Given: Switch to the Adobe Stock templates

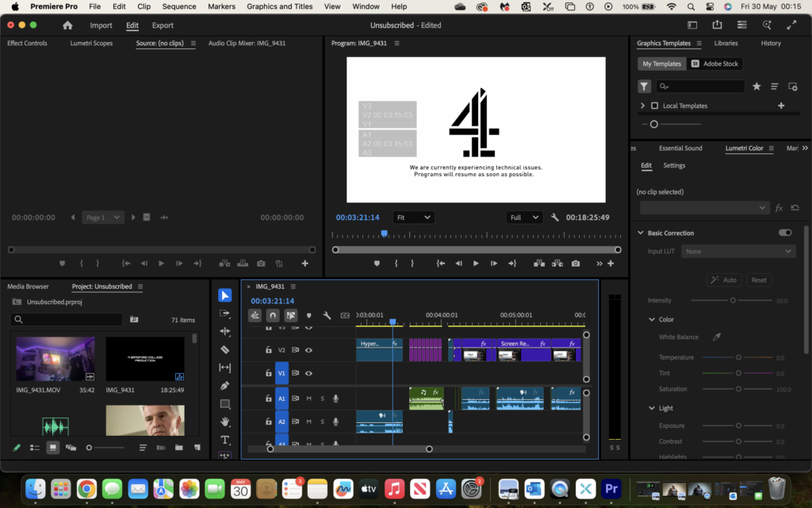Looking at the screenshot, I should pyautogui.click(x=715, y=63).
